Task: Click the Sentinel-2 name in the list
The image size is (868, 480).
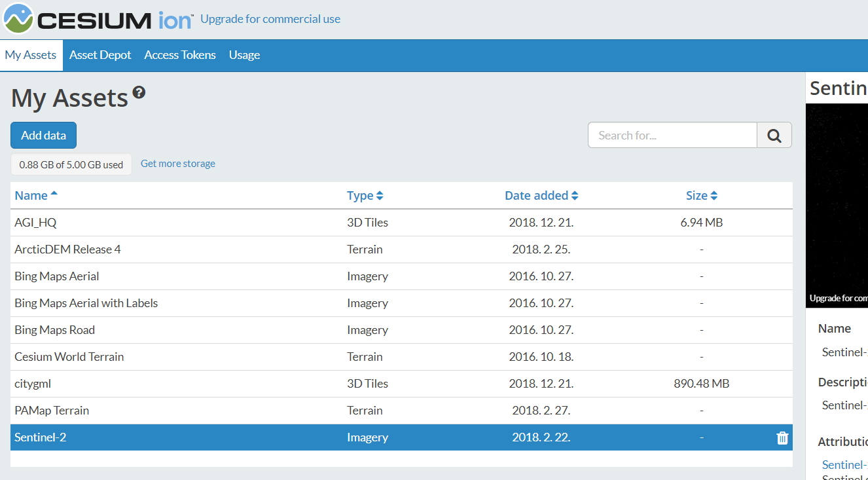Action: (x=41, y=437)
